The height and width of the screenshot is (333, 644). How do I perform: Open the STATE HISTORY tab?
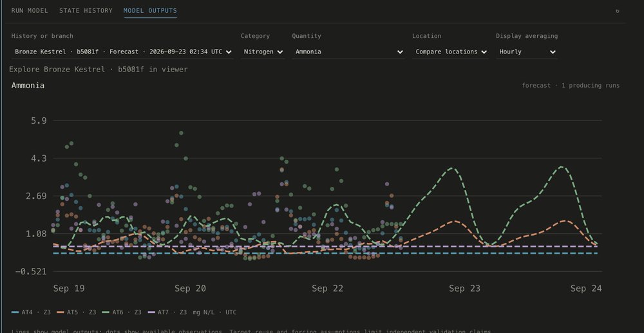pyautogui.click(x=86, y=11)
